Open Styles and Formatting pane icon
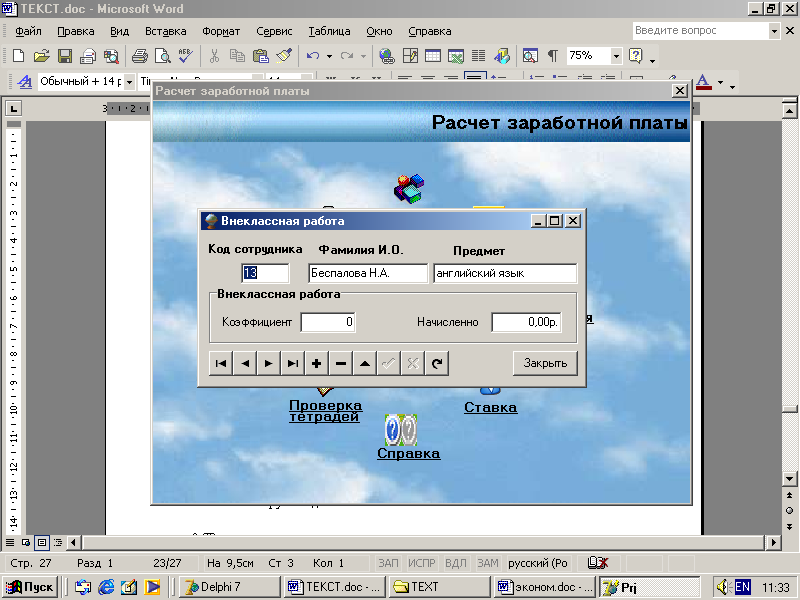Screen dimensions: 800x600 click(24, 81)
